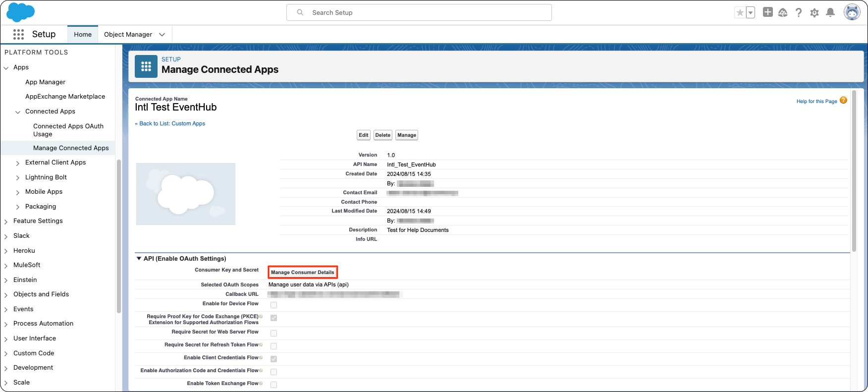Switch to the Home tab
Screen dimensions: 868x392
tap(83, 34)
